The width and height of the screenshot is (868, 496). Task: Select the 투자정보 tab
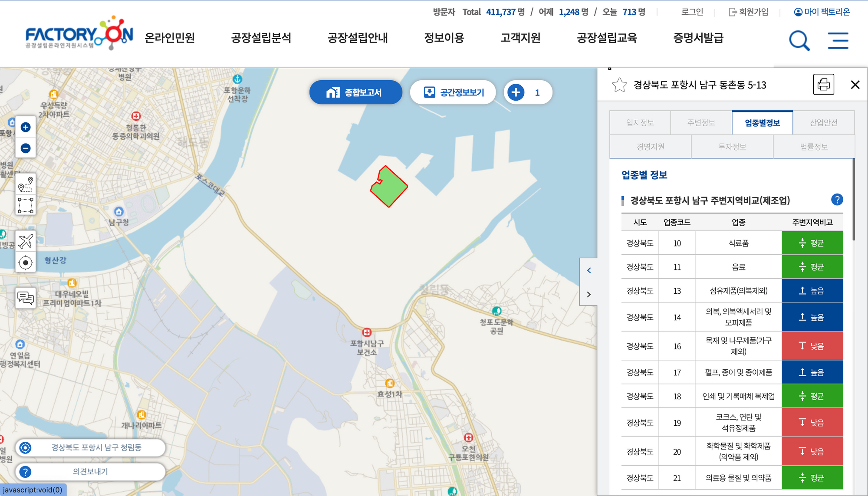point(732,146)
